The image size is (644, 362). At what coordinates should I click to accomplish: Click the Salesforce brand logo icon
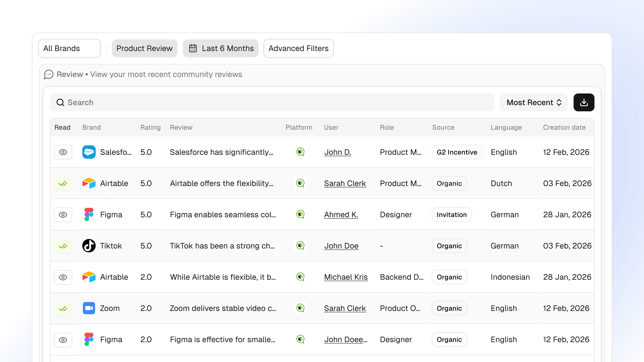(89, 152)
